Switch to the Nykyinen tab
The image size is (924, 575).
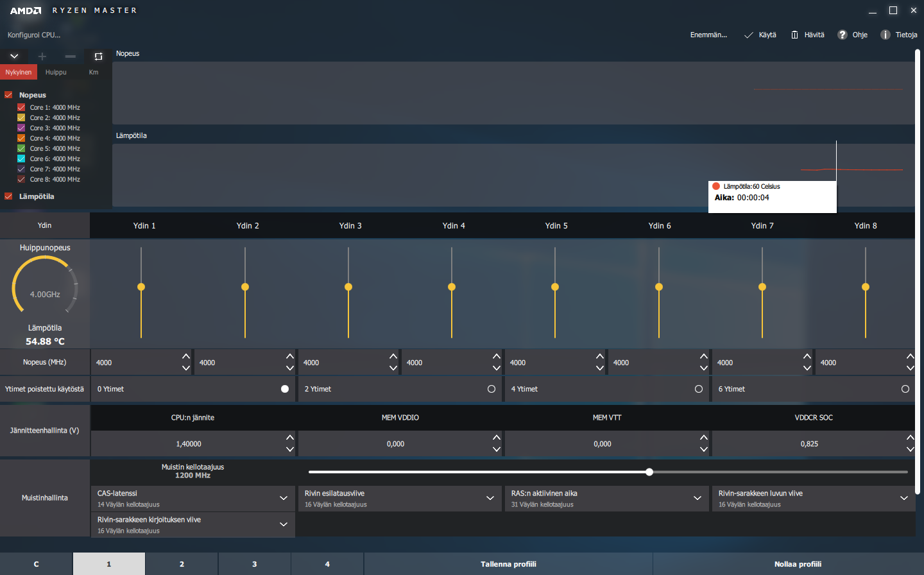click(19, 73)
